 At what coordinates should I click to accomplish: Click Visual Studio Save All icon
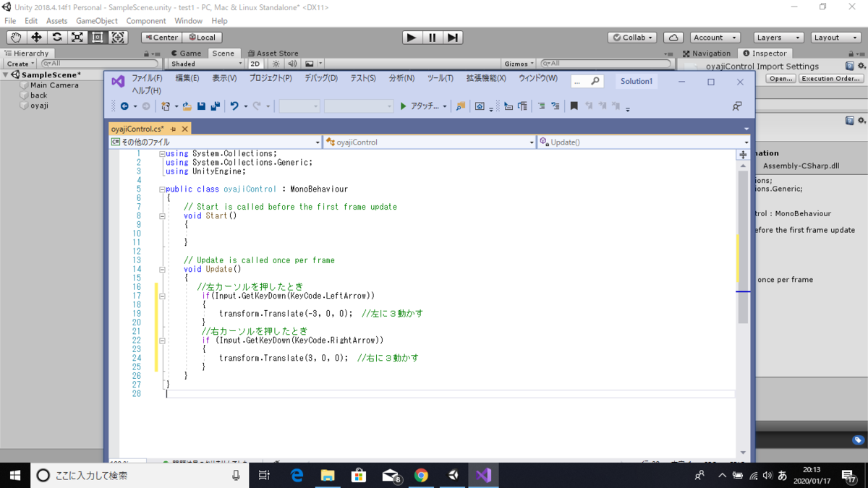tap(216, 106)
